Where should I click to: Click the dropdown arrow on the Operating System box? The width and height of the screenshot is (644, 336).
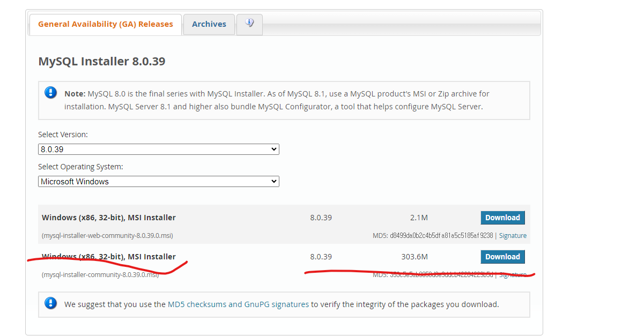pyautogui.click(x=274, y=181)
